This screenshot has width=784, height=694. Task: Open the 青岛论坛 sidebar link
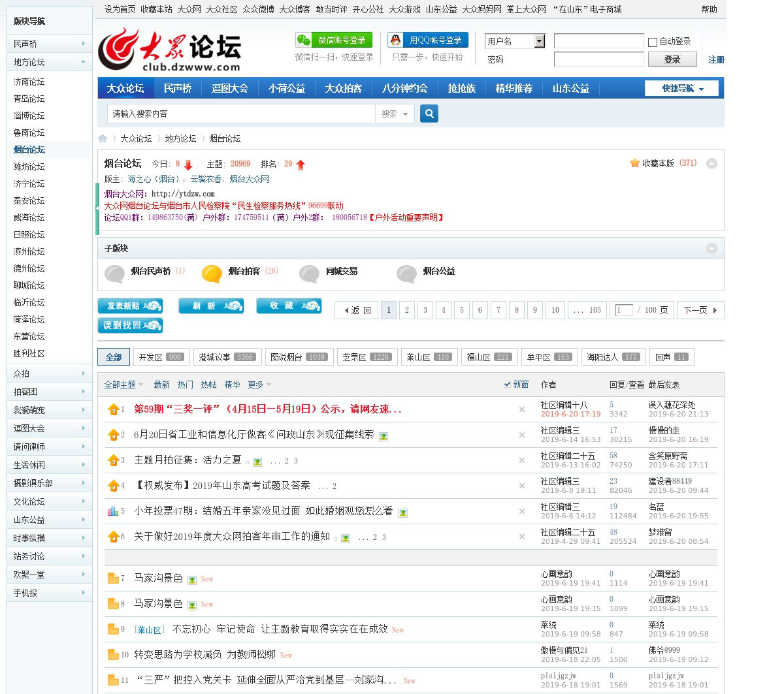tap(29, 99)
